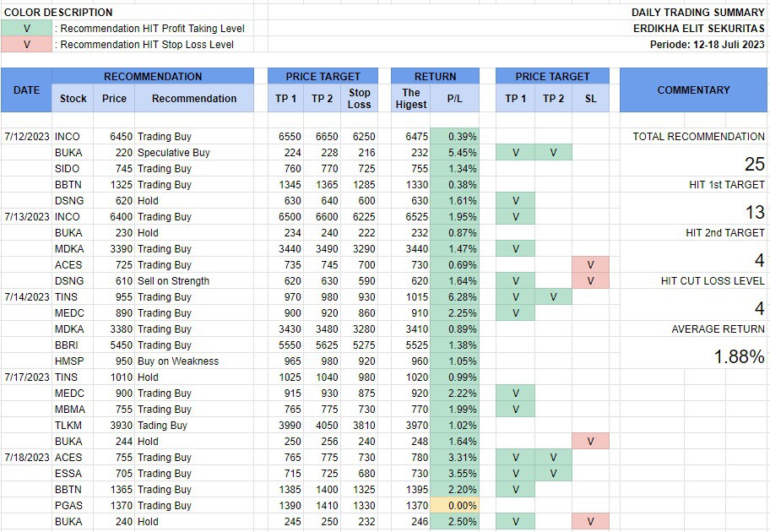The image size is (770, 532).
Task: Select the COMMENTARY header cell
Action: 693,90
